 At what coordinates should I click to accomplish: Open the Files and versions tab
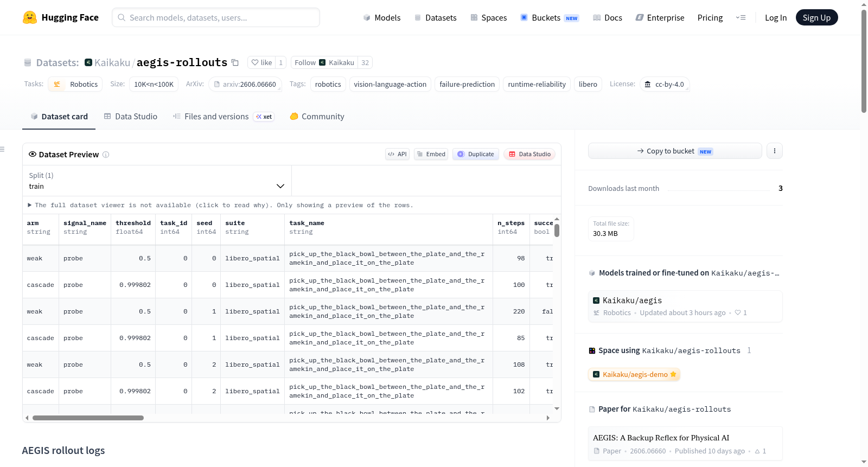[224, 117]
